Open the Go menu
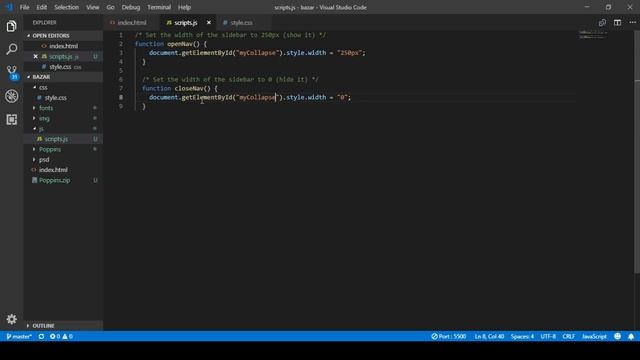This screenshot has height=360, width=640. pyautogui.click(x=110, y=7)
